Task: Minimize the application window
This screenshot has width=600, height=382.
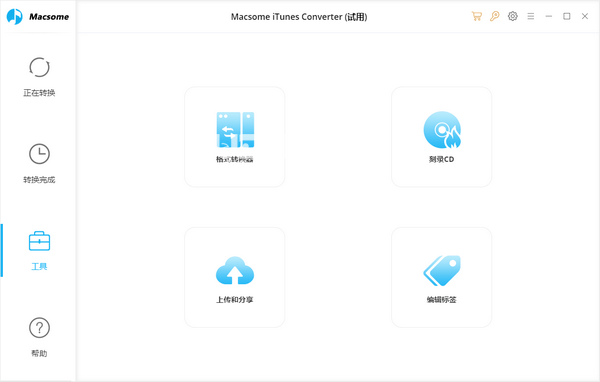Action: [x=549, y=16]
